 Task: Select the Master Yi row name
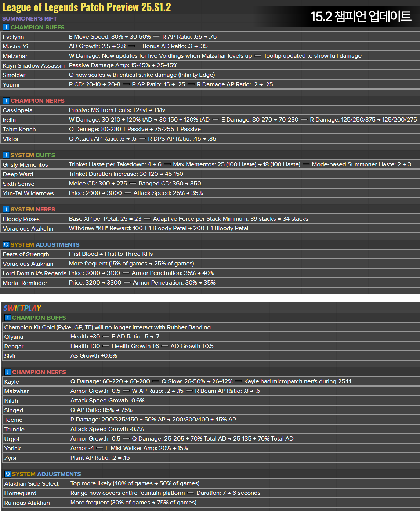pos(15,46)
